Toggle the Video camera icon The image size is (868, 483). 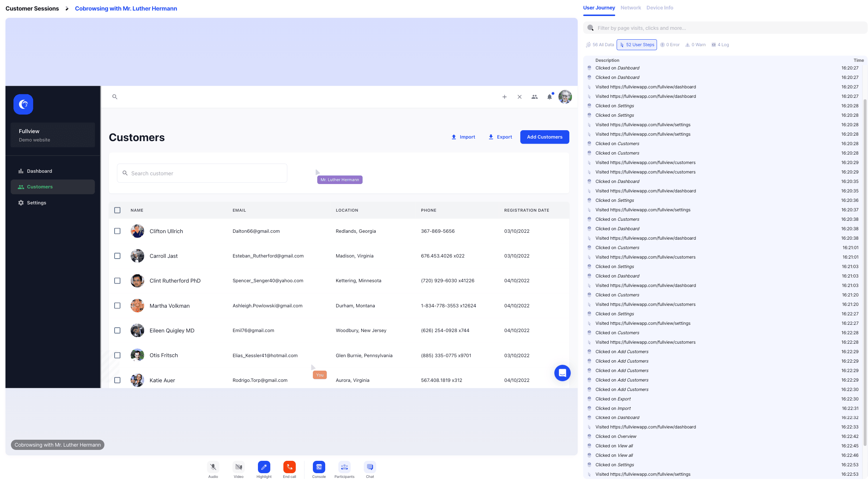tap(239, 467)
